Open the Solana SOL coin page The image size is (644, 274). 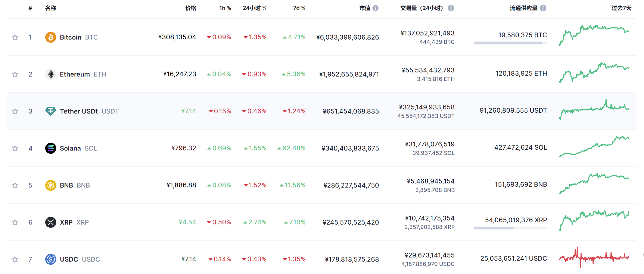78,148
